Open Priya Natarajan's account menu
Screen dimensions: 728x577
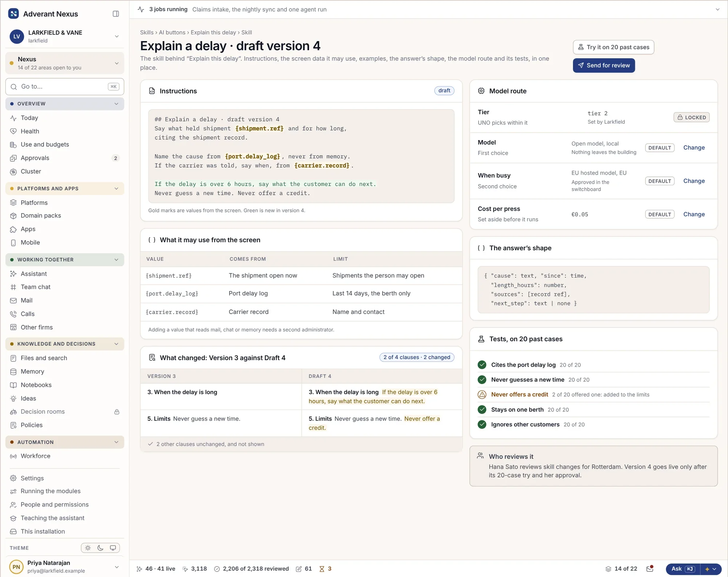[65, 567]
